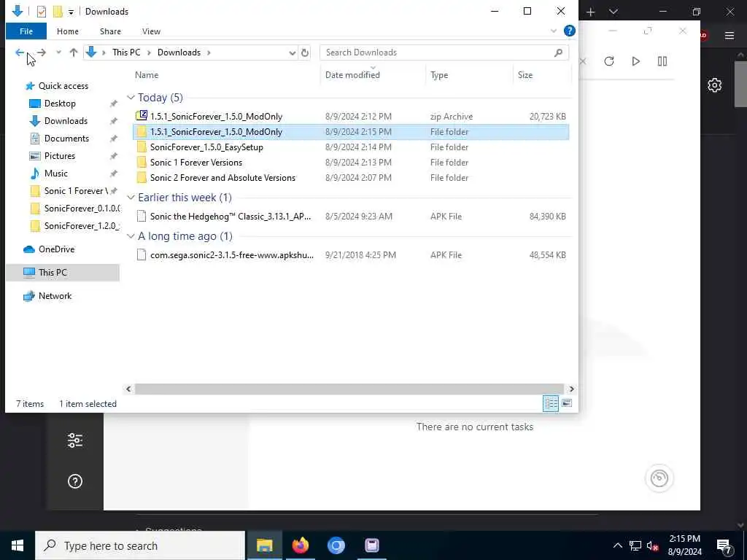The image size is (747, 560).
Task: Select Network in the navigation pane
Action: pos(55,296)
